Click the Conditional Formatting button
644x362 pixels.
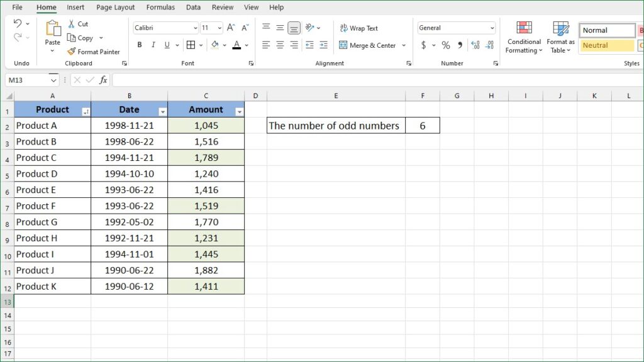(x=523, y=36)
